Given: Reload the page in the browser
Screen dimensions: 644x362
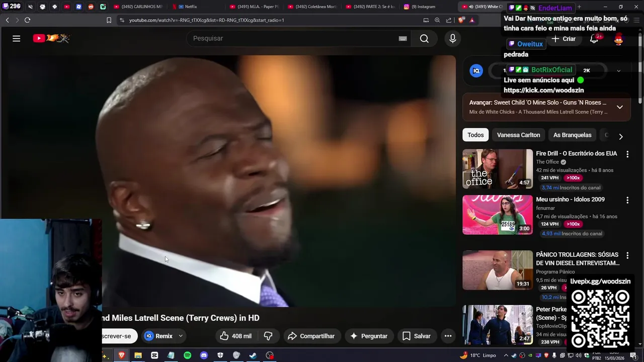Looking at the screenshot, I should pyautogui.click(x=27, y=20).
